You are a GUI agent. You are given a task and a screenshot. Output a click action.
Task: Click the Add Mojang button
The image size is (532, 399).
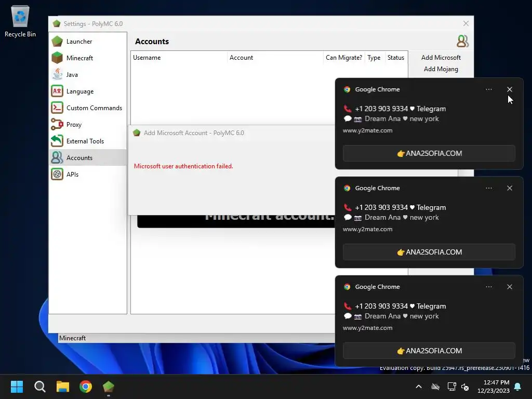click(x=441, y=69)
